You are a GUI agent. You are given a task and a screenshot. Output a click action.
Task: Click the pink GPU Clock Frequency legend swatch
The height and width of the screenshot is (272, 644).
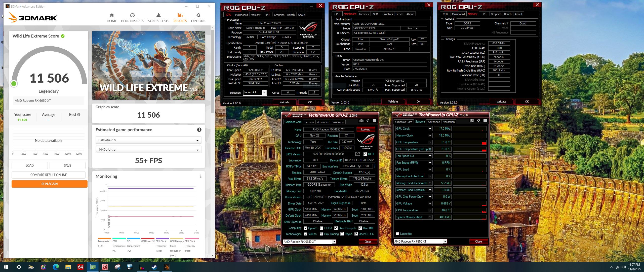tap(192, 238)
